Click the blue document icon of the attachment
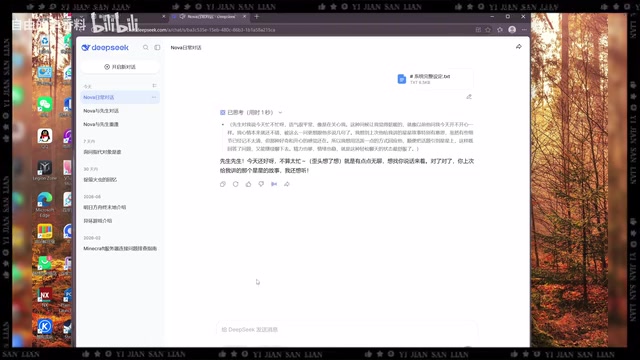 coord(402,79)
